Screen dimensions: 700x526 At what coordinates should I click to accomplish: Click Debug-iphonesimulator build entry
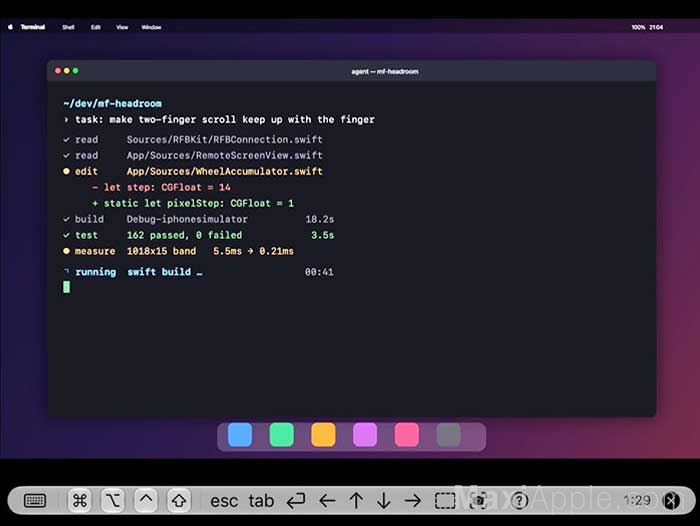tap(187, 219)
